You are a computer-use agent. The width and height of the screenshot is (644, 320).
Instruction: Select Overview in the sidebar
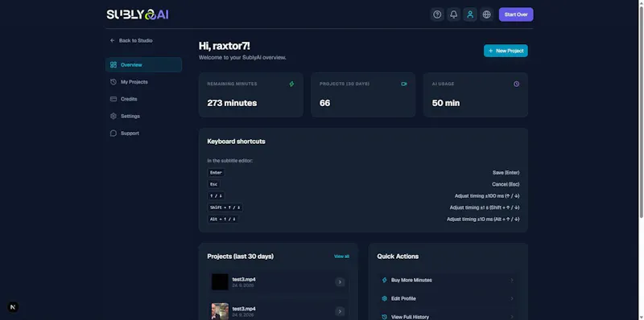[144, 65]
